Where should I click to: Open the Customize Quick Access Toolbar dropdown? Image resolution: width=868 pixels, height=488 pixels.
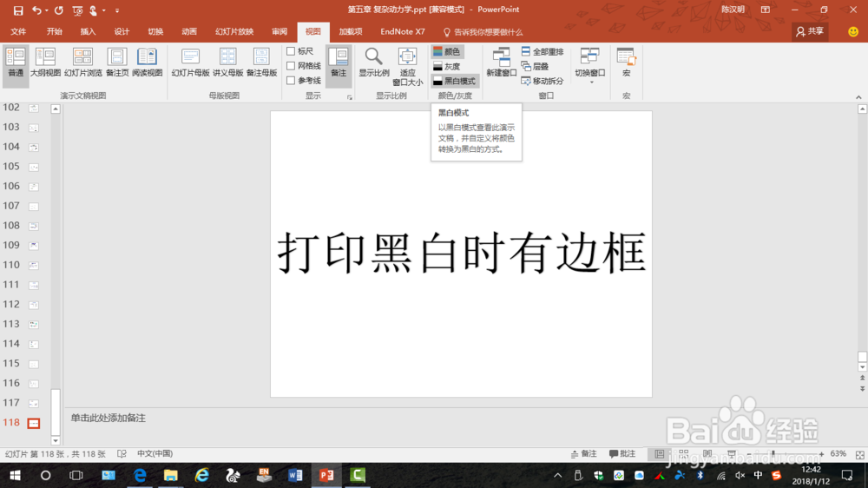coord(117,10)
